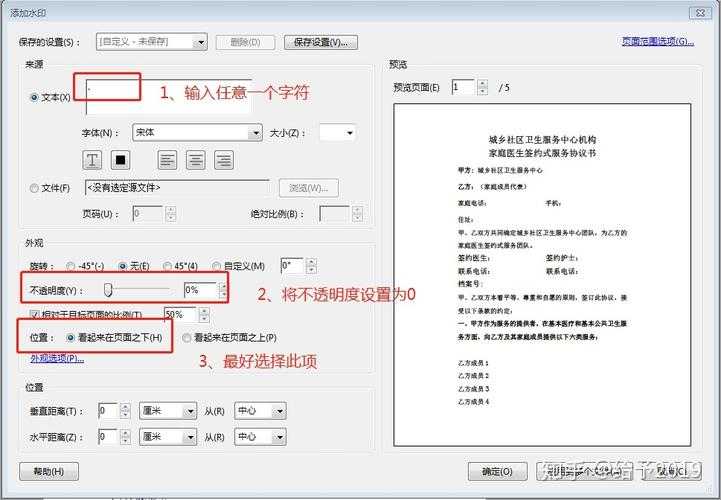This screenshot has height=500, width=721.
Task: Expand the 大小(Z) font size dropdown
Action: 337,132
